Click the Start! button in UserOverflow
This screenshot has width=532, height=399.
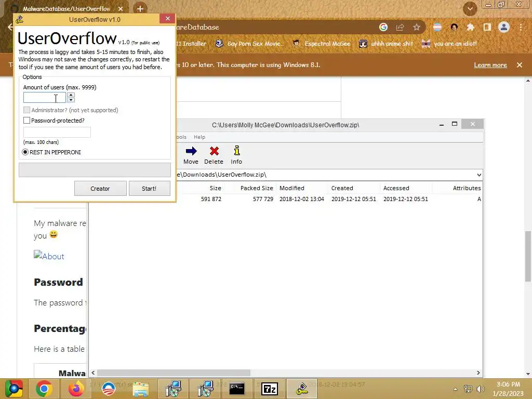tap(149, 188)
